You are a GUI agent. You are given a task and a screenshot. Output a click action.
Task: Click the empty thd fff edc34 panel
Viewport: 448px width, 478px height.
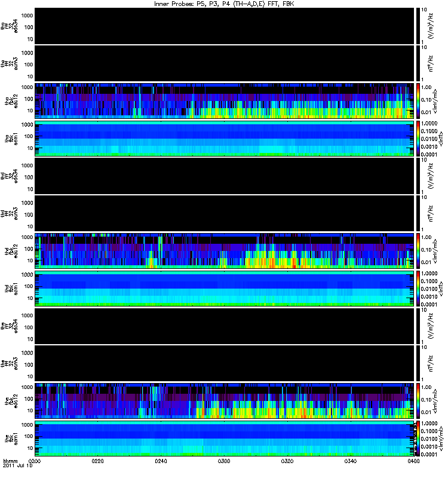coord(225,176)
